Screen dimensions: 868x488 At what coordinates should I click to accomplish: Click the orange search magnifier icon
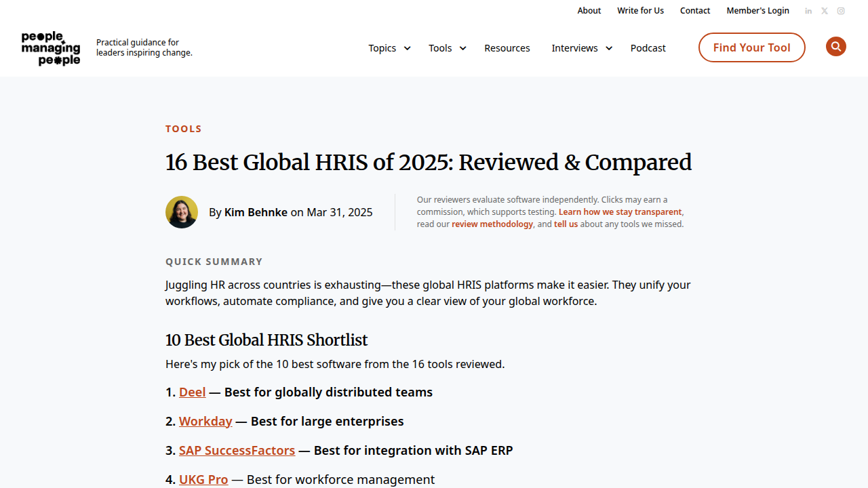click(x=836, y=47)
